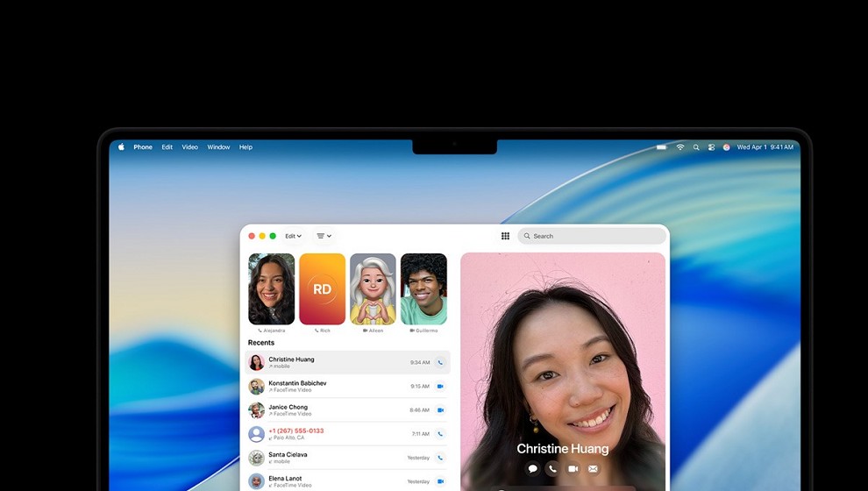Zoom Phone window with green button
Image resolution: width=868 pixels, height=491 pixels.
click(273, 236)
